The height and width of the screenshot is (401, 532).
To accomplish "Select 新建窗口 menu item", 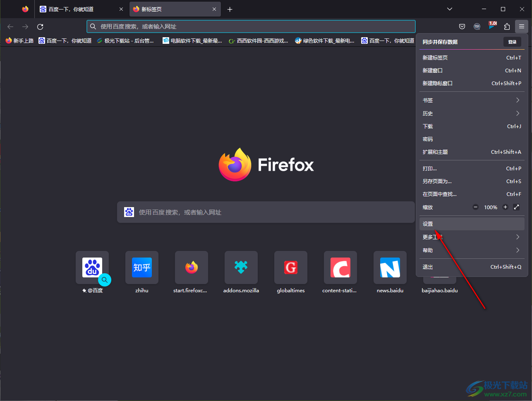I will click(x=472, y=70).
